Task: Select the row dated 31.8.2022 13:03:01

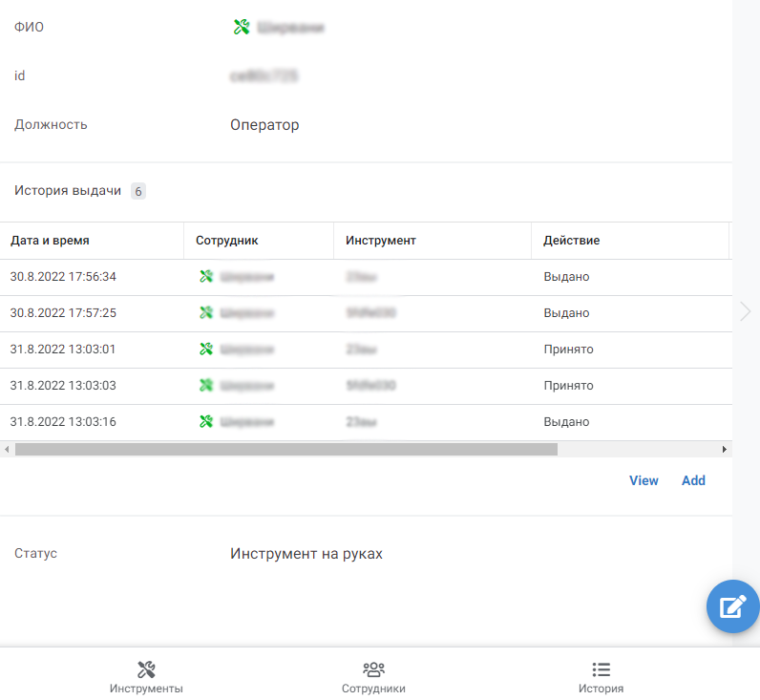Action: tap(366, 350)
